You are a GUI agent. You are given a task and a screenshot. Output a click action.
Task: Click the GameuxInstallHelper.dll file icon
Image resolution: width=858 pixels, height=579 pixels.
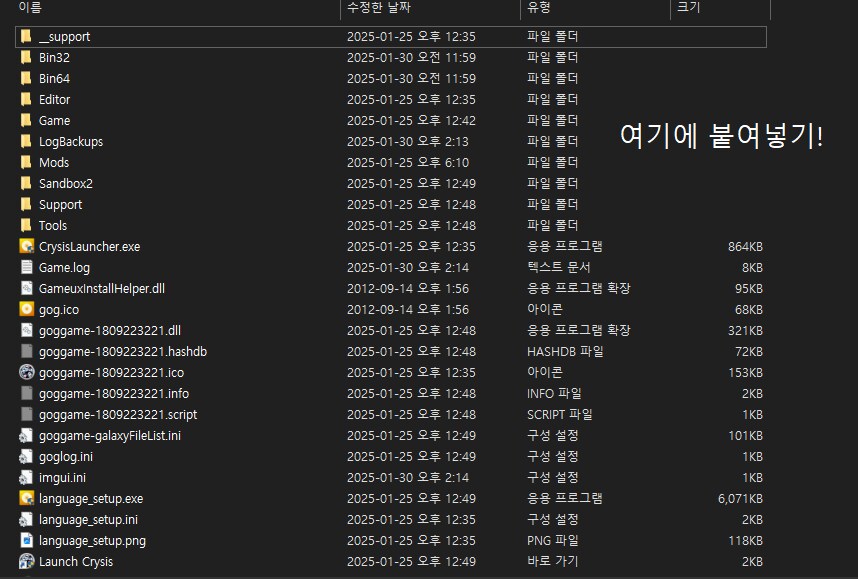pos(26,288)
